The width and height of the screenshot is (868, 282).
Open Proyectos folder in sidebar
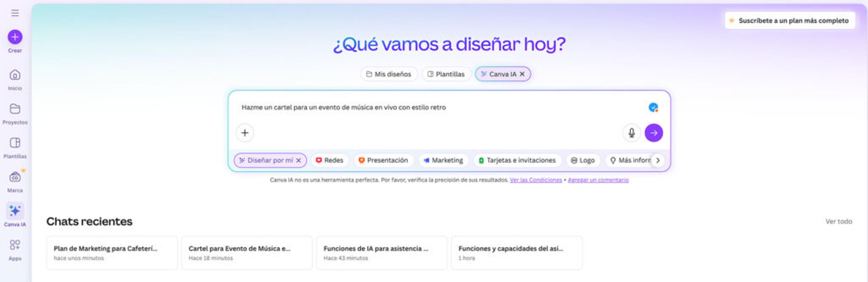coord(15,114)
